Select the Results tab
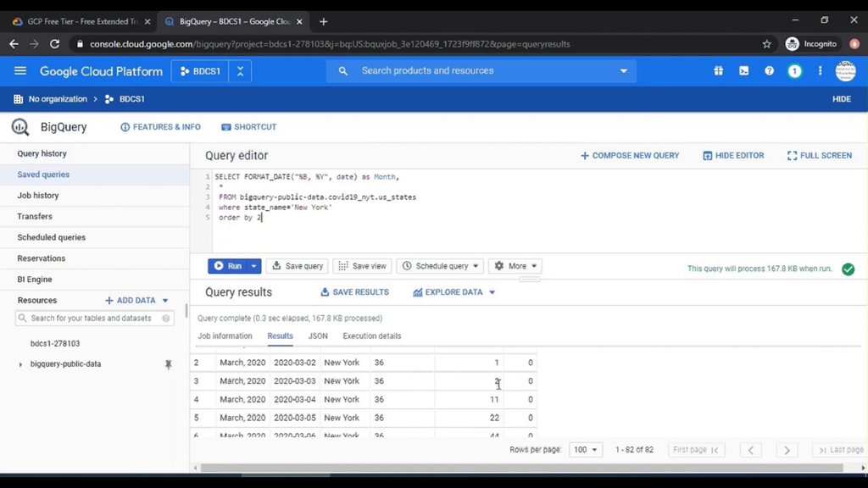This screenshot has height=488, width=868. (x=280, y=335)
